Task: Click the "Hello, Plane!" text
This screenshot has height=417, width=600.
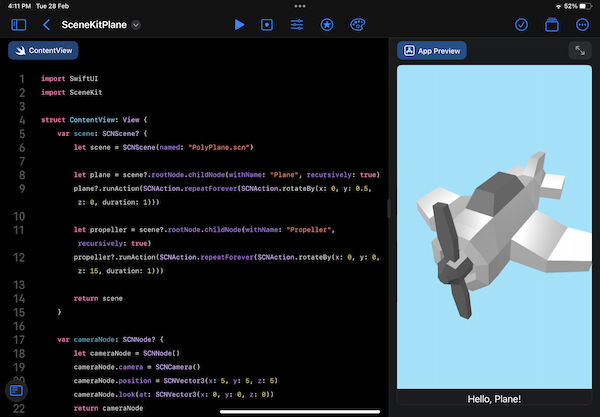Action: click(x=494, y=399)
